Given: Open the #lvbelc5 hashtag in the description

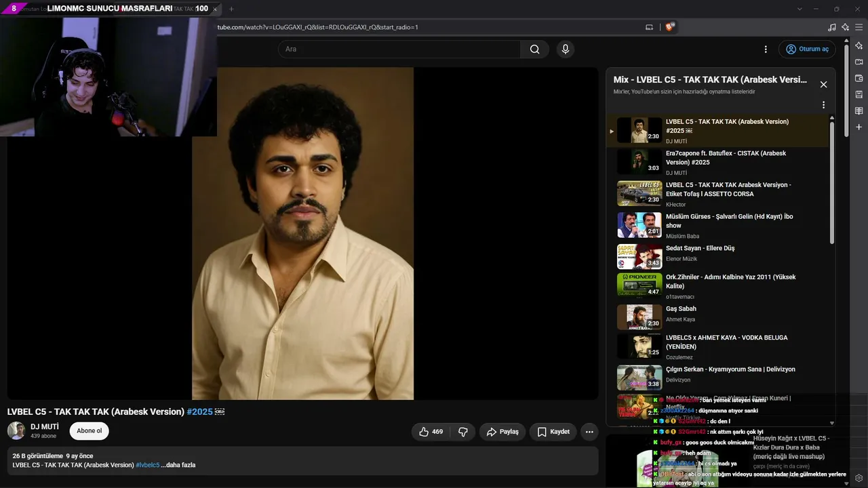Looking at the screenshot, I should [148, 465].
